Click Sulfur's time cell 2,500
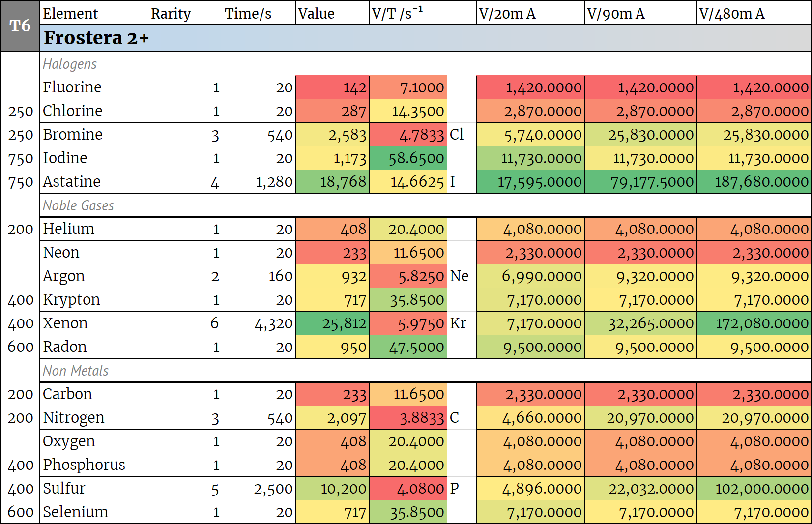The width and height of the screenshot is (812, 524). [259, 489]
